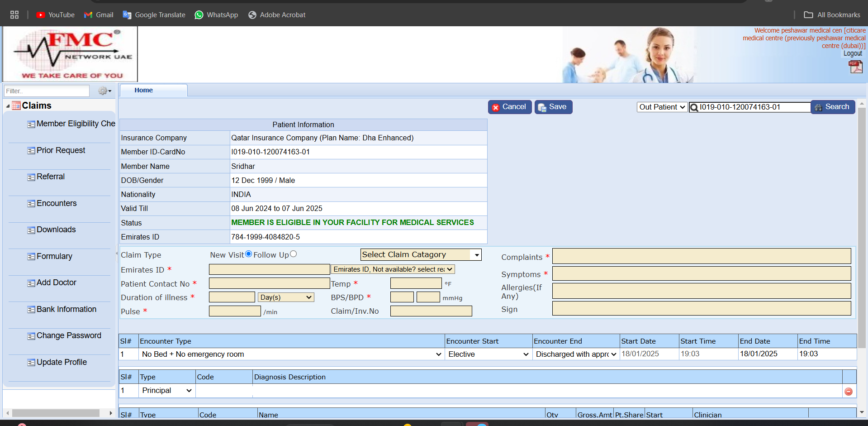Open browser apps grid icon
Viewport: 868px width, 426px height.
(14, 15)
